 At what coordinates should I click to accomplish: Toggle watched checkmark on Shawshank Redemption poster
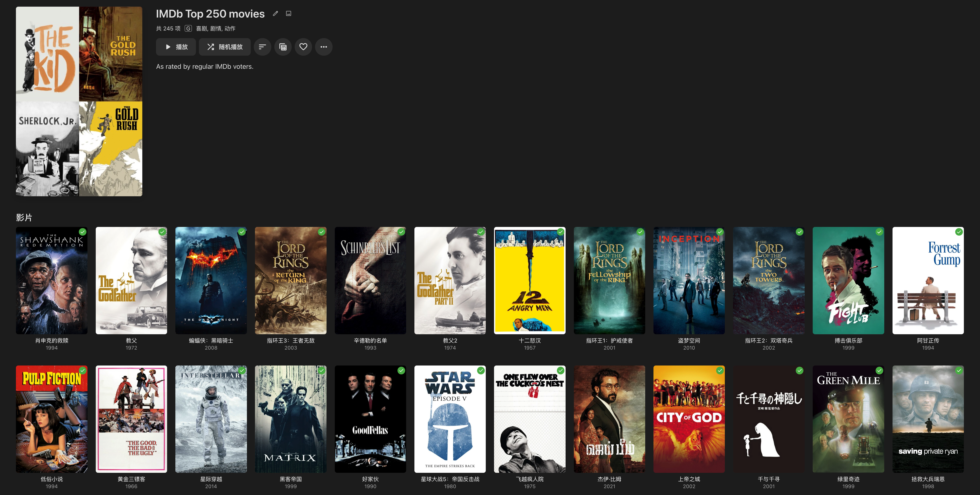coord(83,232)
